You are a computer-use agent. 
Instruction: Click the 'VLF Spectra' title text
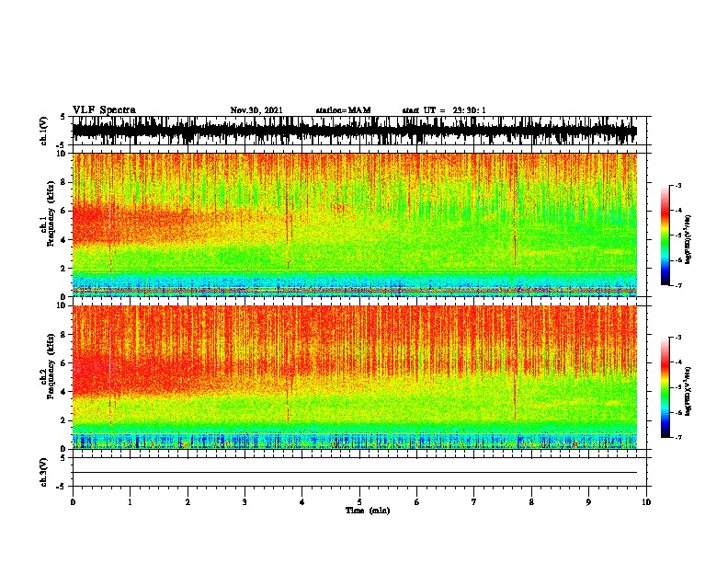tap(104, 110)
